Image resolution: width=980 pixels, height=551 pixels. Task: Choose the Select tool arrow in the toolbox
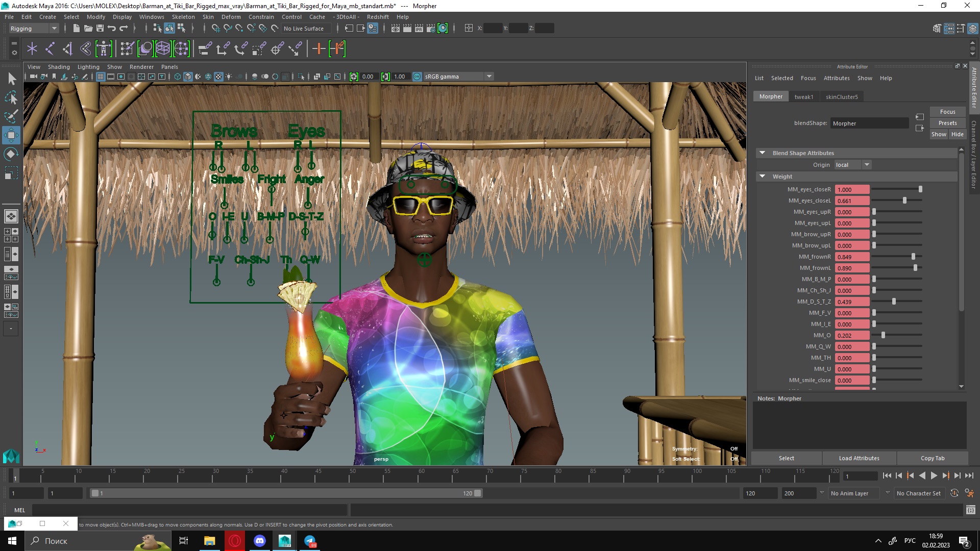pos(11,79)
